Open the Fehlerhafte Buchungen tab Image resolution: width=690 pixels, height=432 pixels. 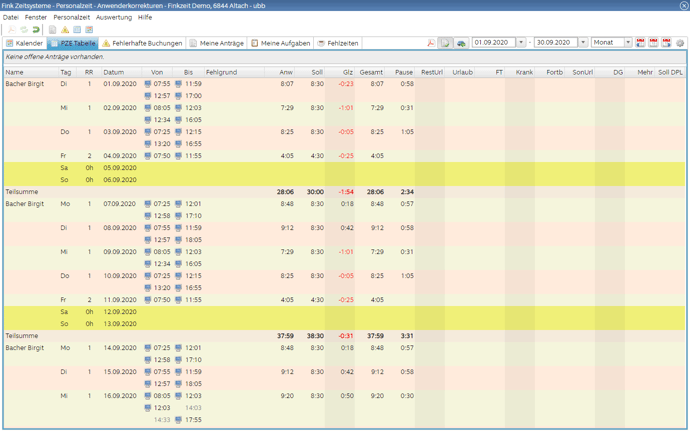142,43
